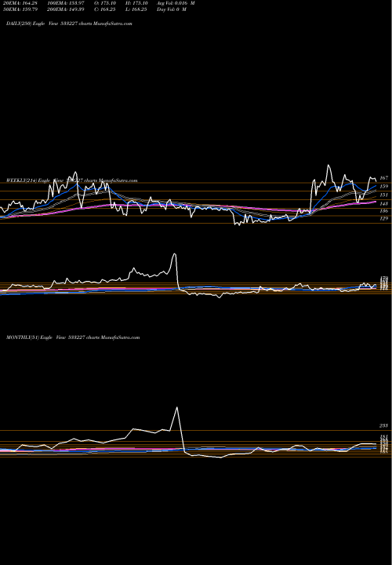This screenshot has height=565, width=392.
Task: Click the WEEKLY(214) chart title
Action: 72,180
